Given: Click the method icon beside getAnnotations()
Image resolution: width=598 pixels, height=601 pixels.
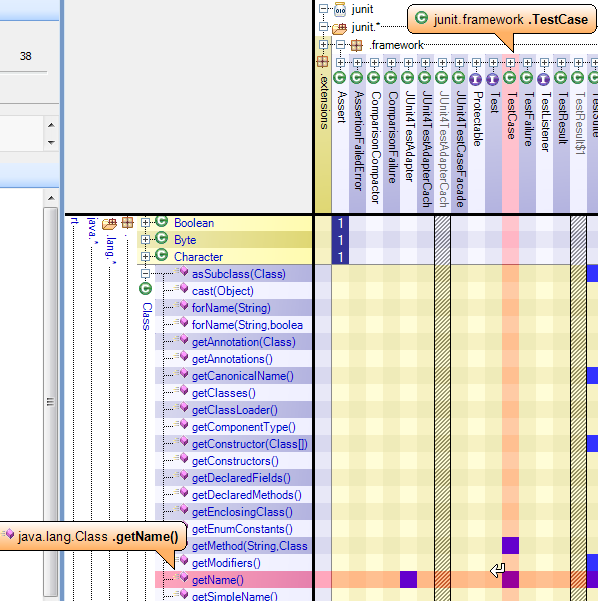Looking at the screenshot, I should pos(183,356).
